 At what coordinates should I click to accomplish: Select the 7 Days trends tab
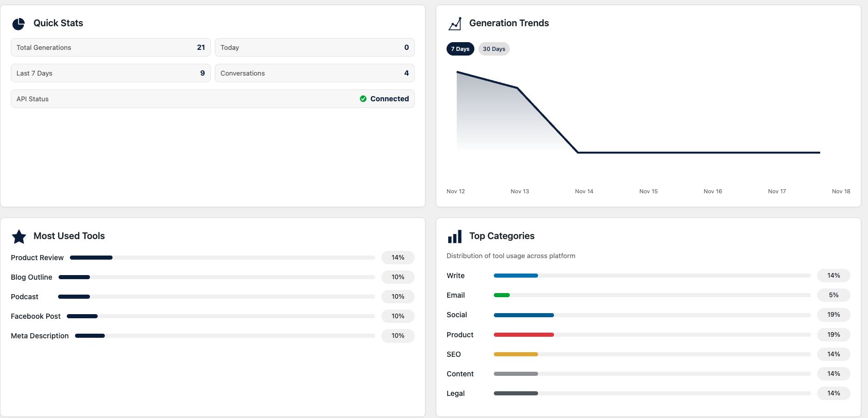click(460, 49)
